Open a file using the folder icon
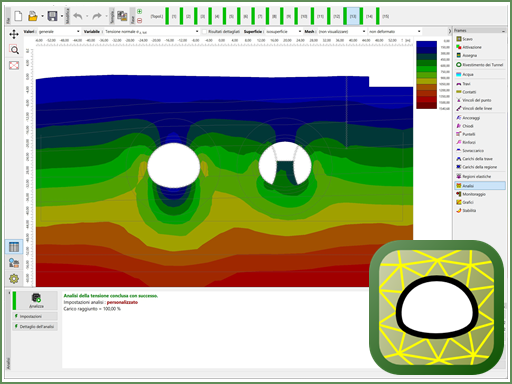 [33, 16]
